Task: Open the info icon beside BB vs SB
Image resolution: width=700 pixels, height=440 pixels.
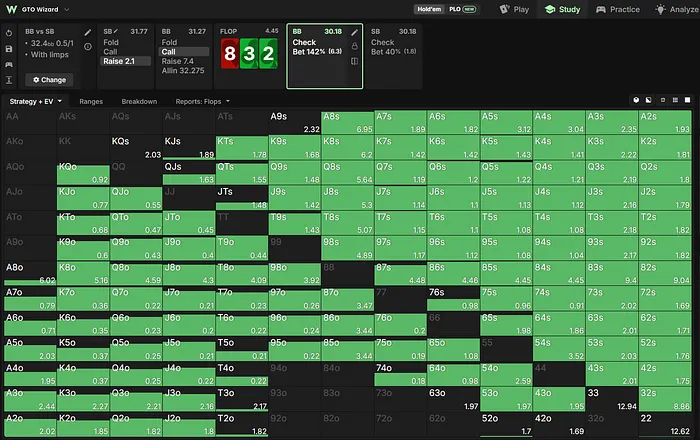Action: point(88,46)
